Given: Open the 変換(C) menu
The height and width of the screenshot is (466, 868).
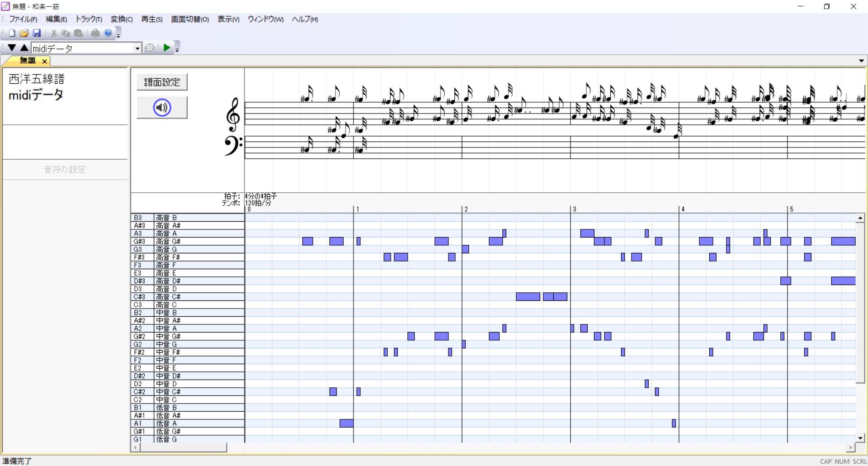Looking at the screenshot, I should tap(122, 19).
